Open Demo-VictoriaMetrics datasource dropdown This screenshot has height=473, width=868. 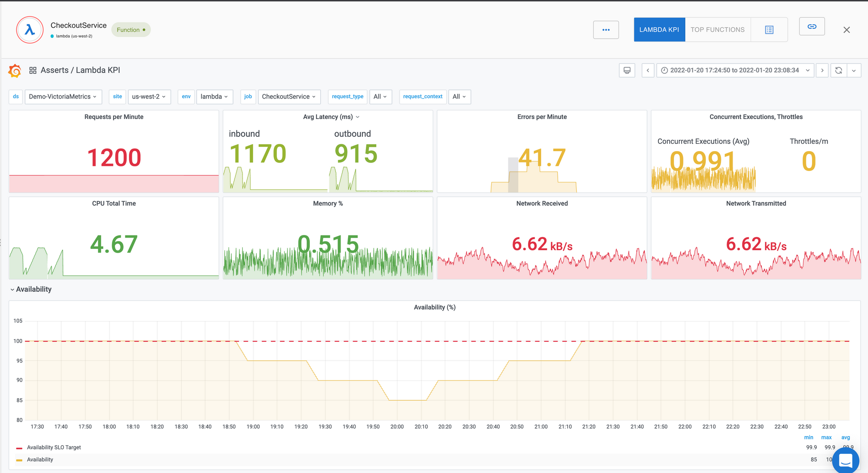click(63, 96)
